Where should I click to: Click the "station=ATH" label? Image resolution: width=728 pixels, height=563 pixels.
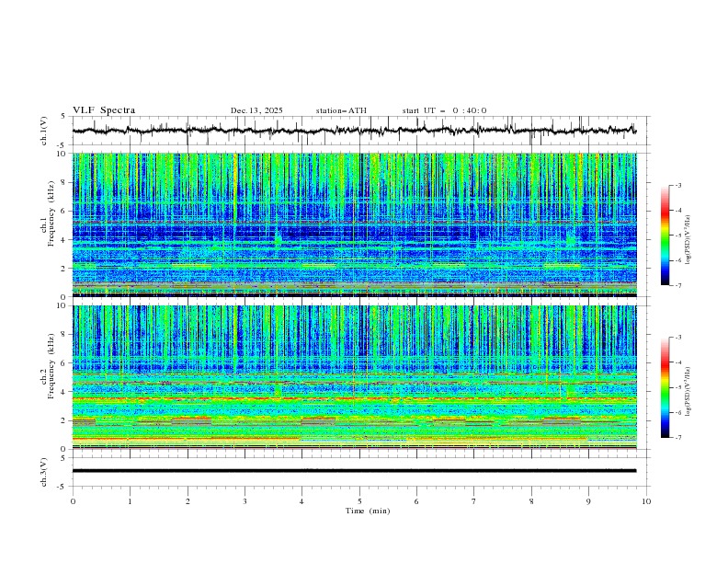tap(341, 110)
